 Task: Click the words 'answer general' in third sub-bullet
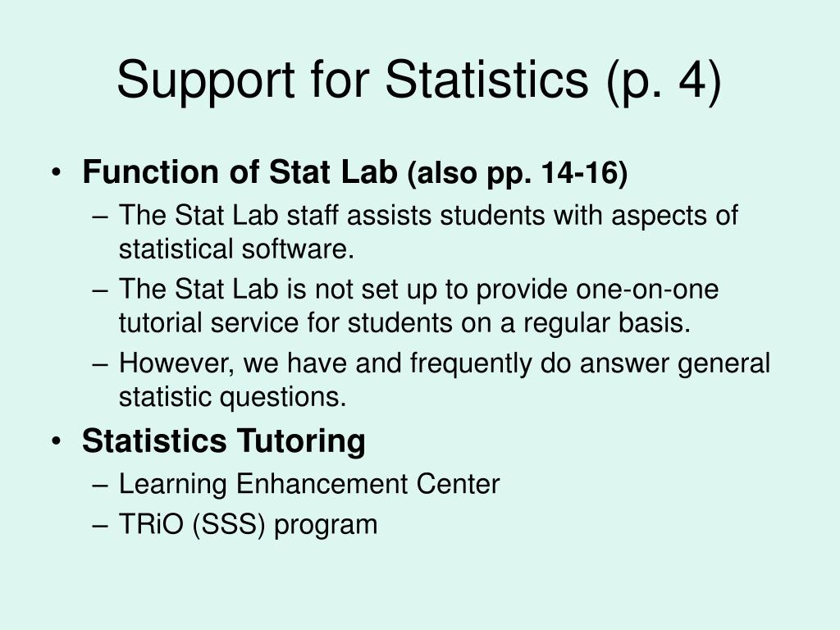pyautogui.click(x=675, y=364)
